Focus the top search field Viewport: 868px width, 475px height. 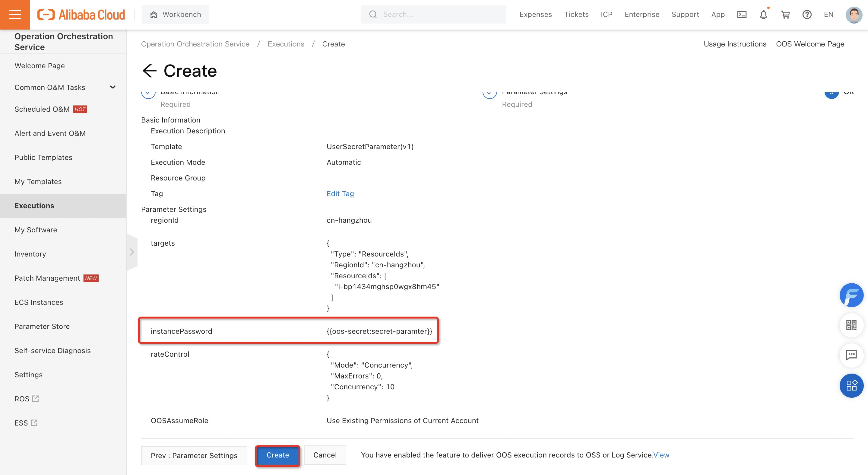pos(433,14)
